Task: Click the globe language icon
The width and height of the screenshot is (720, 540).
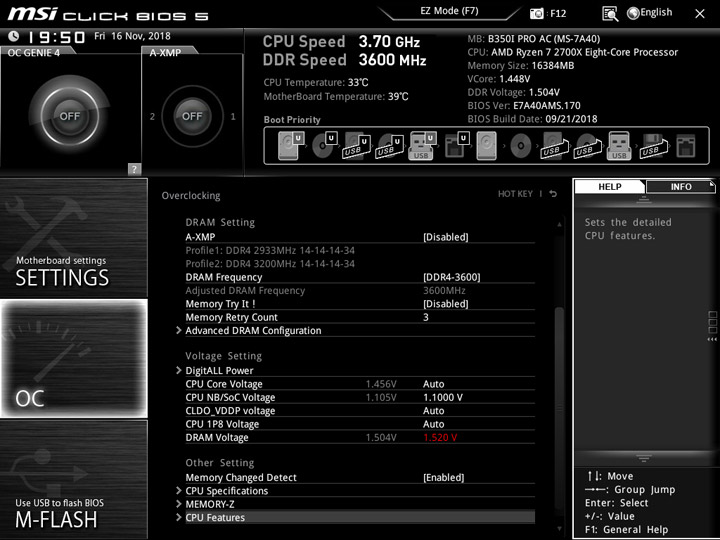Action: pyautogui.click(x=633, y=13)
